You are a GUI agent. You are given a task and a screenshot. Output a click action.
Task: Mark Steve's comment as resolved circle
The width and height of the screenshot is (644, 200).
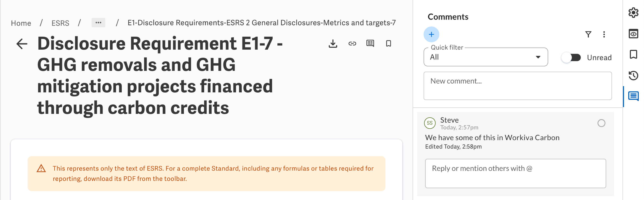601,123
